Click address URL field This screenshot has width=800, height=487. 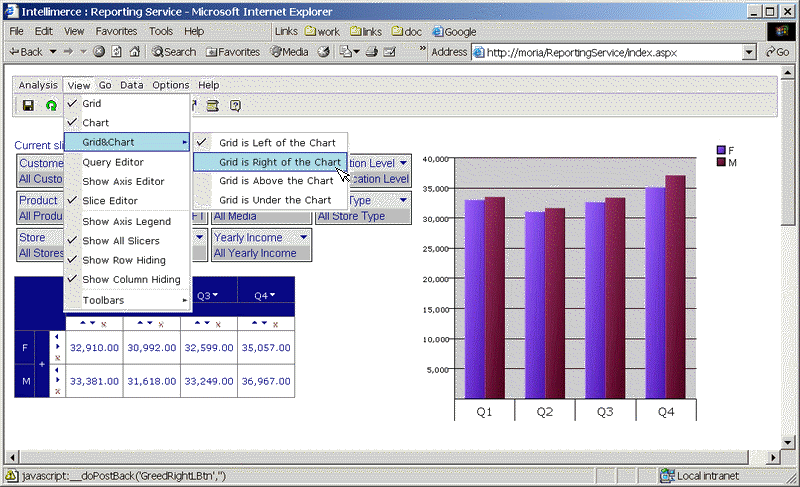[x=607, y=52]
